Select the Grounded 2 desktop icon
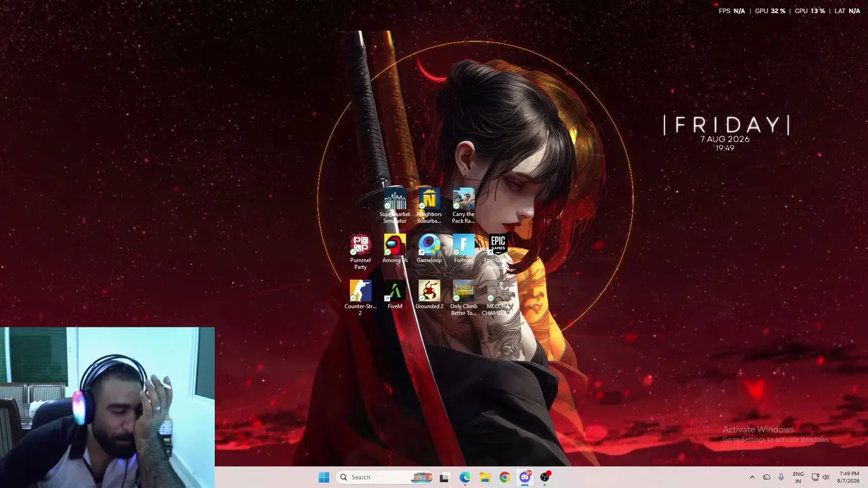The height and width of the screenshot is (488, 868). point(429,295)
